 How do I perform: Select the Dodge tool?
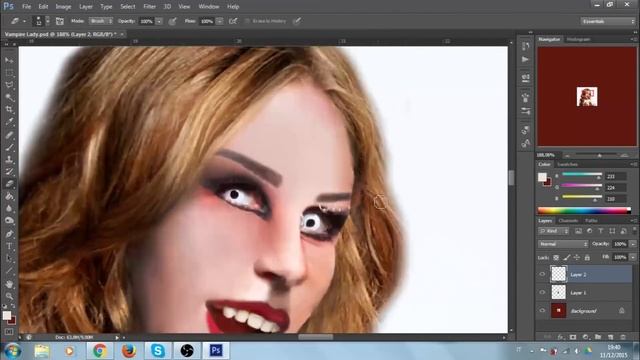(x=9, y=221)
